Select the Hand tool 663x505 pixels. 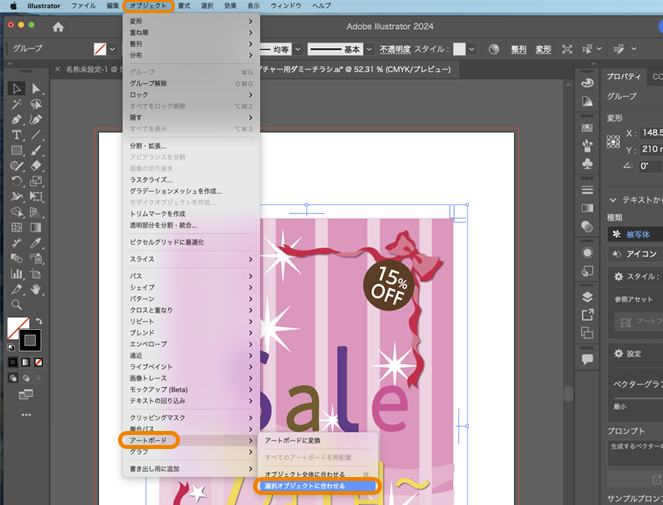pos(36,289)
